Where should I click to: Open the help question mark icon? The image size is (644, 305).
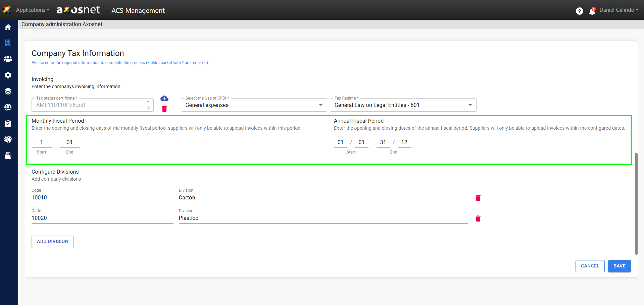(x=580, y=11)
